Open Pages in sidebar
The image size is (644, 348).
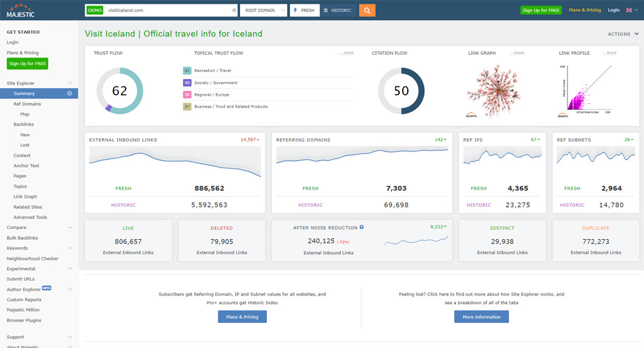coord(19,176)
